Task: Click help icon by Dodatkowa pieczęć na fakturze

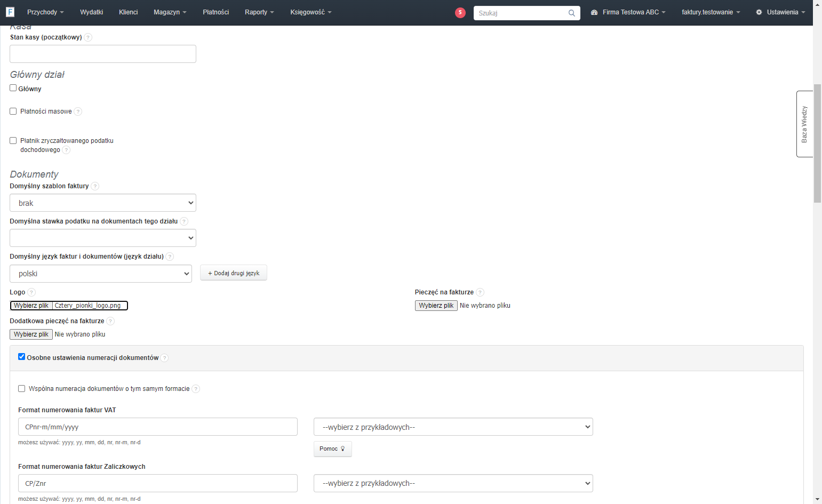Action: pyautogui.click(x=110, y=321)
